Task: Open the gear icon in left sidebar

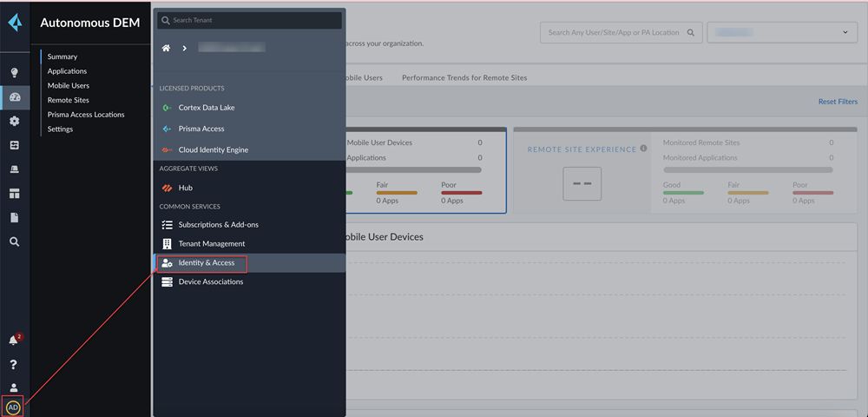Action: click(x=15, y=122)
